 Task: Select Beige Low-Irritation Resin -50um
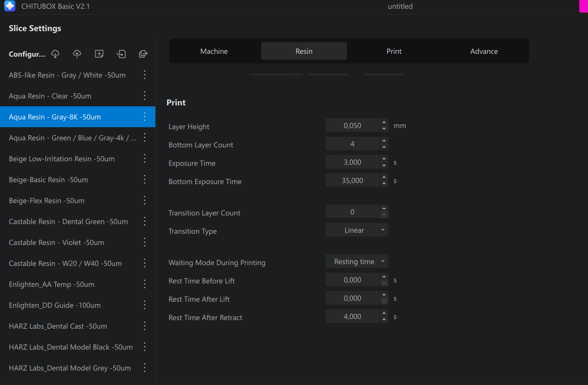point(77,159)
